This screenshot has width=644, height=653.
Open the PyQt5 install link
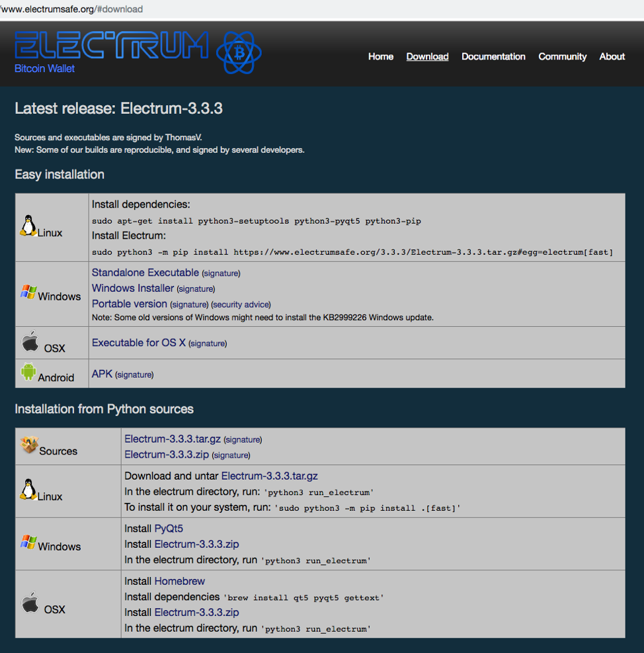[169, 529]
